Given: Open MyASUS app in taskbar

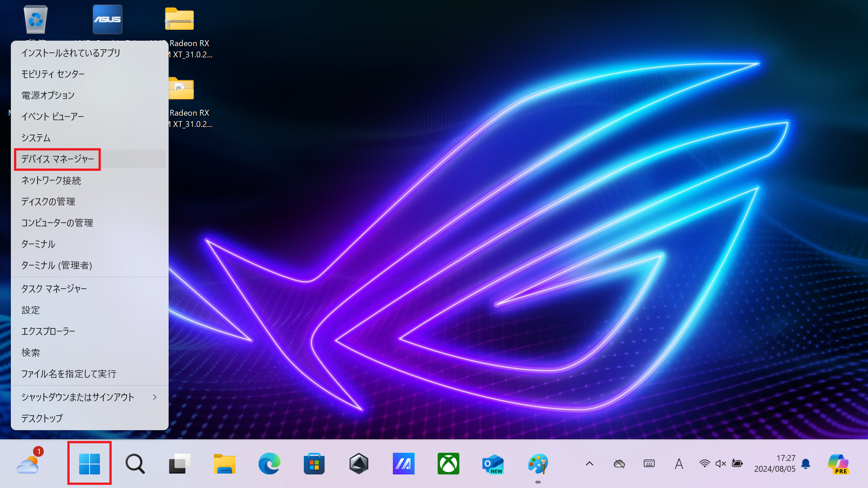Looking at the screenshot, I should point(403,464).
